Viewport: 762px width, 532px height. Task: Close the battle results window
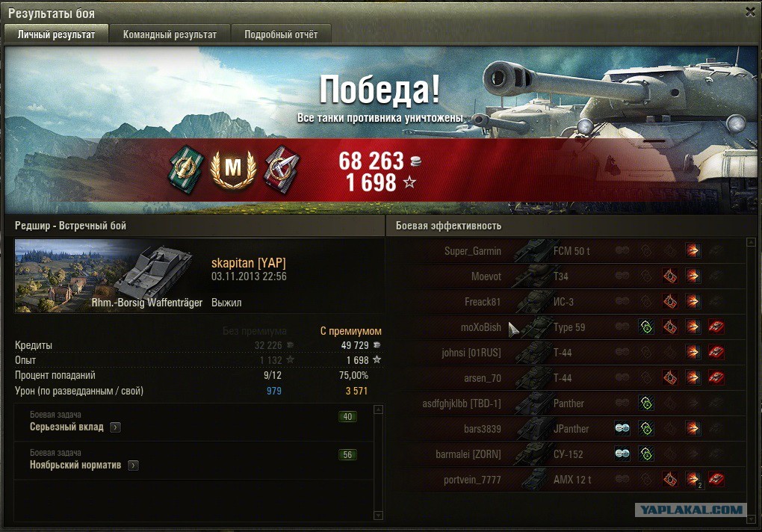750,12
